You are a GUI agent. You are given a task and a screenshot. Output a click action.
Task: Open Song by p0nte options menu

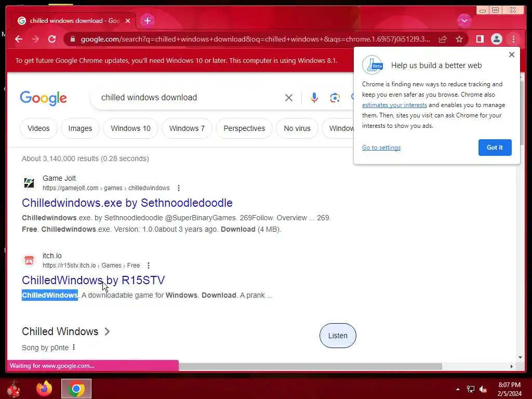coord(74,347)
